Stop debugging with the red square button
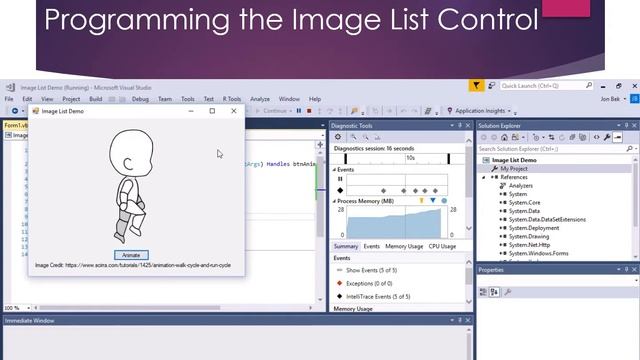The height and width of the screenshot is (360, 640). tap(309, 111)
